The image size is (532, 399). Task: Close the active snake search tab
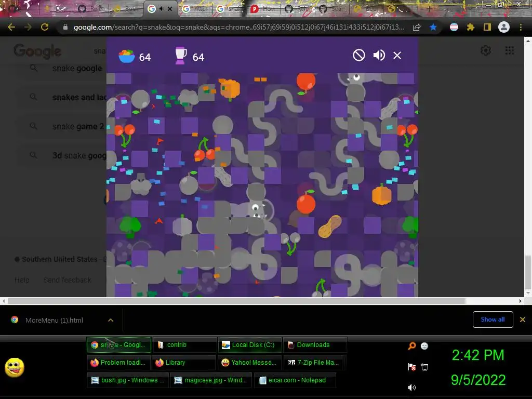pyautogui.click(x=170, y=9)
